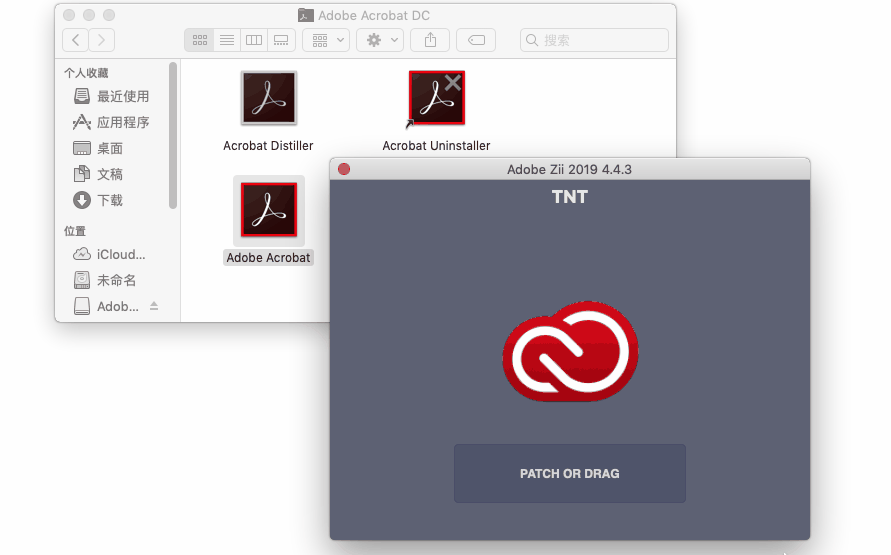Click the Edit Tags toolbar button

click(476, 40)
